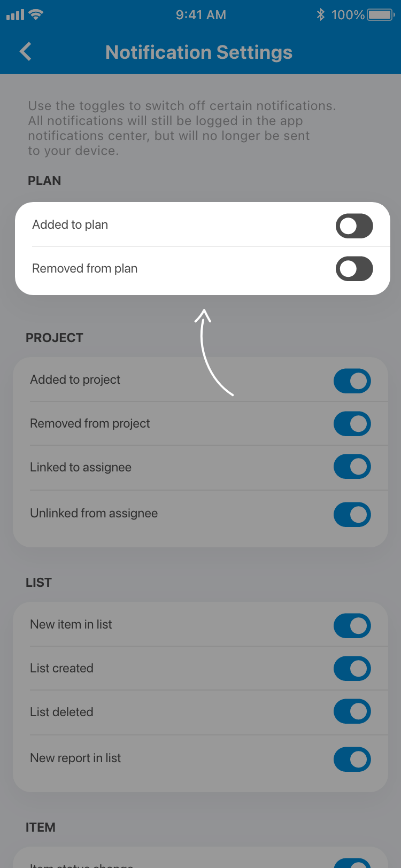Tap the Removed from plan label
The height and width of the screenshot is (868, 401).
point(84,268)
